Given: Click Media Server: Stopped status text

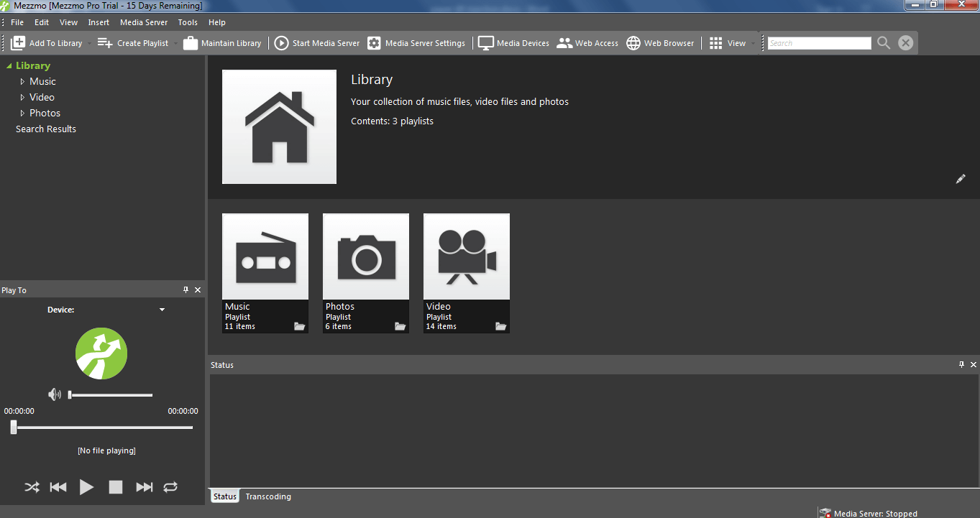Looking at the screenshot, I should (x=876, y=514).
